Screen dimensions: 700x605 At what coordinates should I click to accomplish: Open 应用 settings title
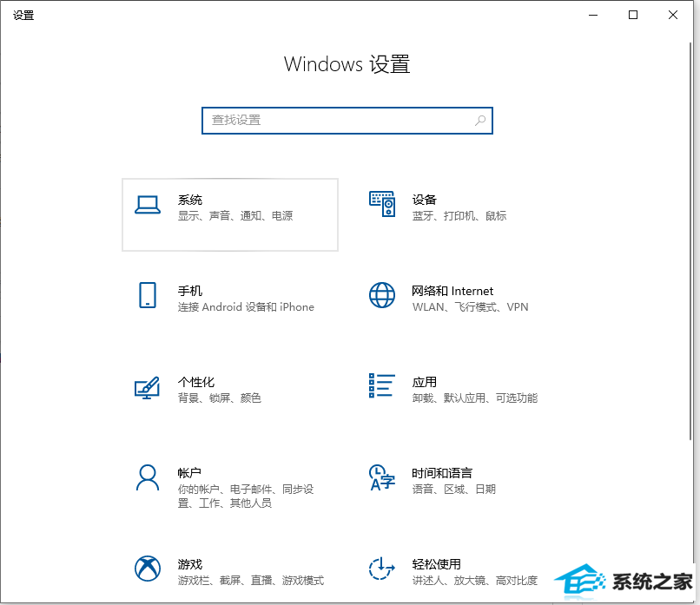click(x=424, y=382)
